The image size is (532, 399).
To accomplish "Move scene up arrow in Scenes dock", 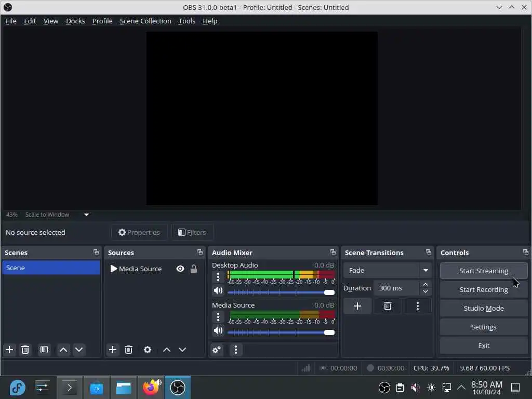I will (63, 350).
